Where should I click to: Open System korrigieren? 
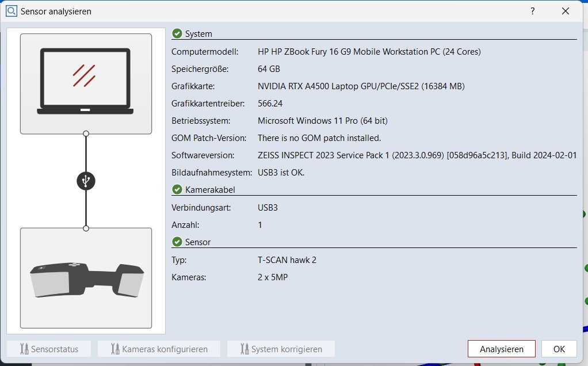(x=281, y=349)
